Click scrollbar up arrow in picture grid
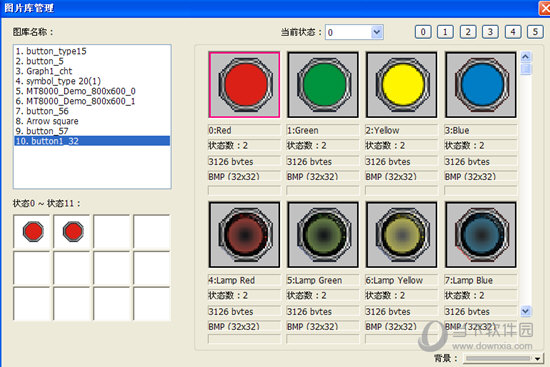This screenshot has width=550, height=367. click(525, 56)
